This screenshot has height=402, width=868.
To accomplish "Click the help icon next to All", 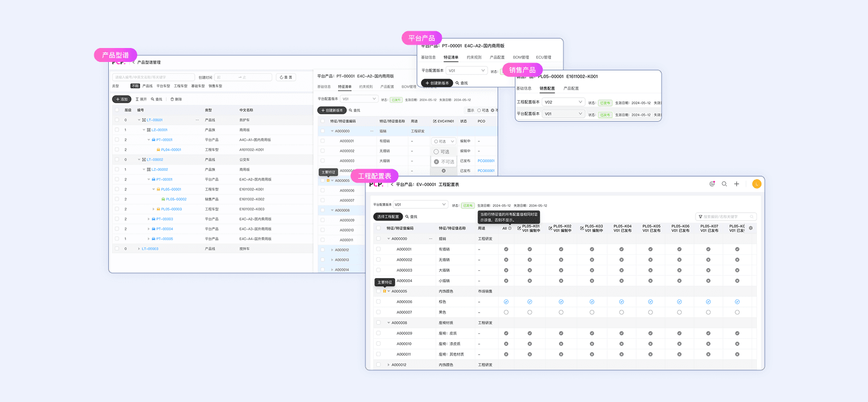I will click(x=510, y=228).
